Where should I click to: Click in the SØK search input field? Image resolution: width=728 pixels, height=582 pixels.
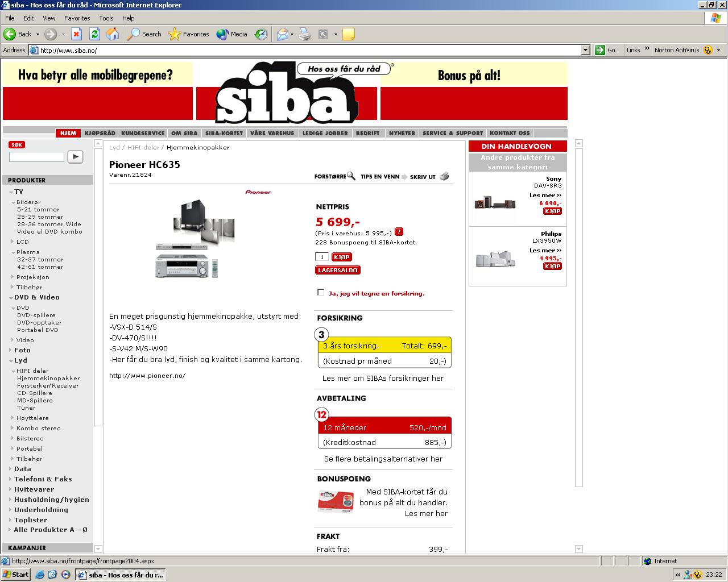point(36,157)
